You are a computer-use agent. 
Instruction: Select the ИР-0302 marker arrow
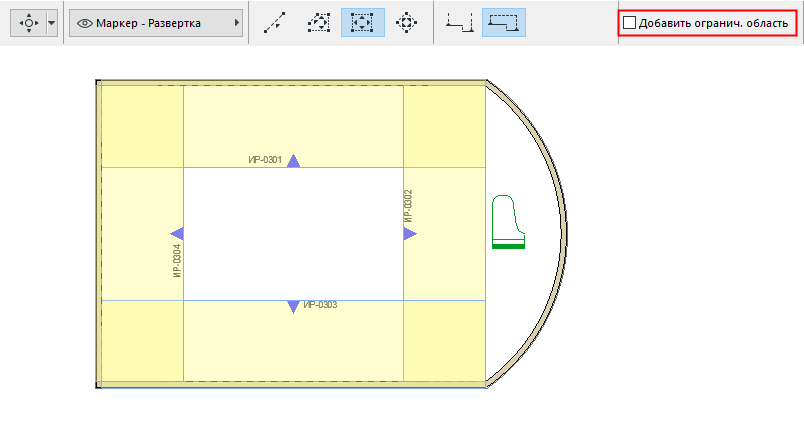410,234
